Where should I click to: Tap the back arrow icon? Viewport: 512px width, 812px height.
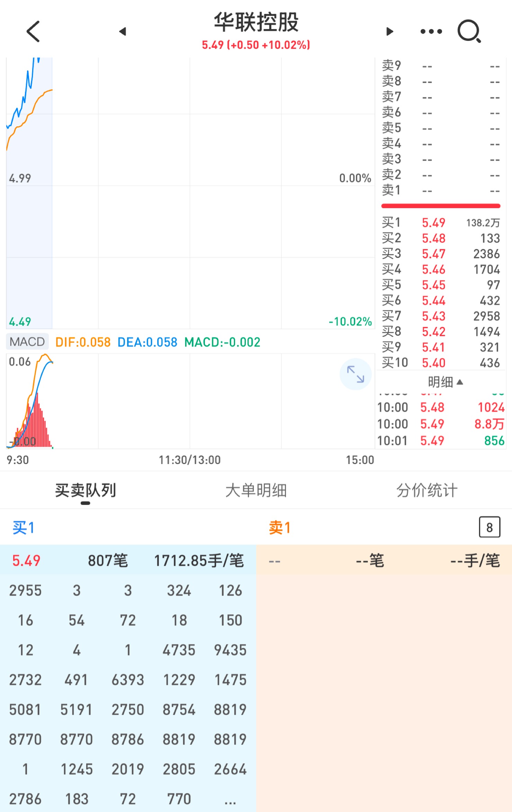33,31
